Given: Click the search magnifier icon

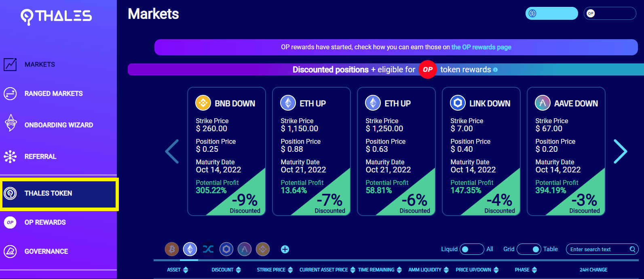Looking at the screenshot, I should 632,249.
